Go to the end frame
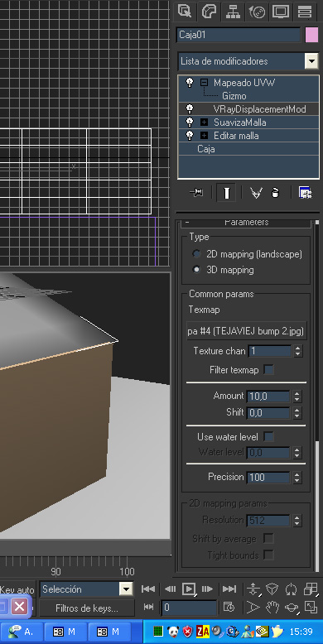Image resolution: width=323 pixels, height=644 pixels. click(229, 589)
